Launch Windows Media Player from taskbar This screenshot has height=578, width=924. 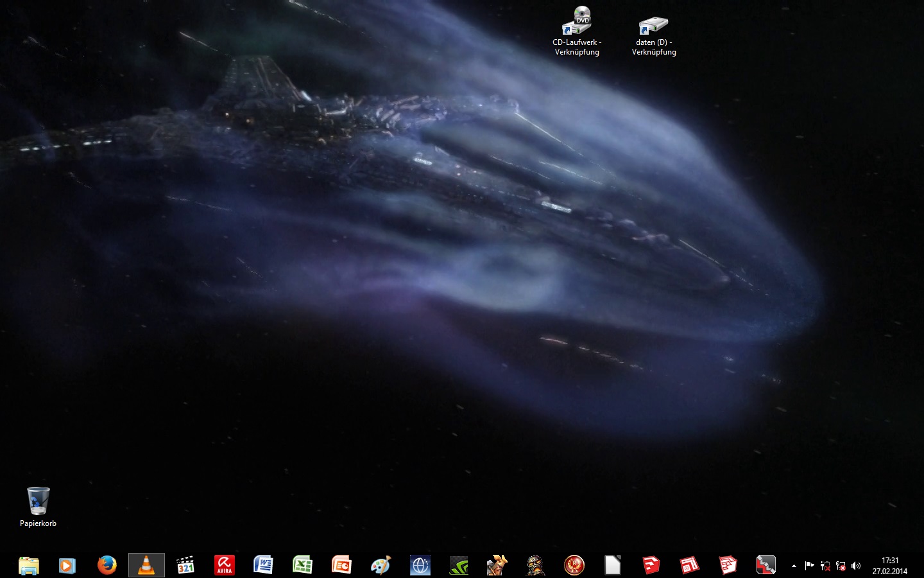point(67,565)
